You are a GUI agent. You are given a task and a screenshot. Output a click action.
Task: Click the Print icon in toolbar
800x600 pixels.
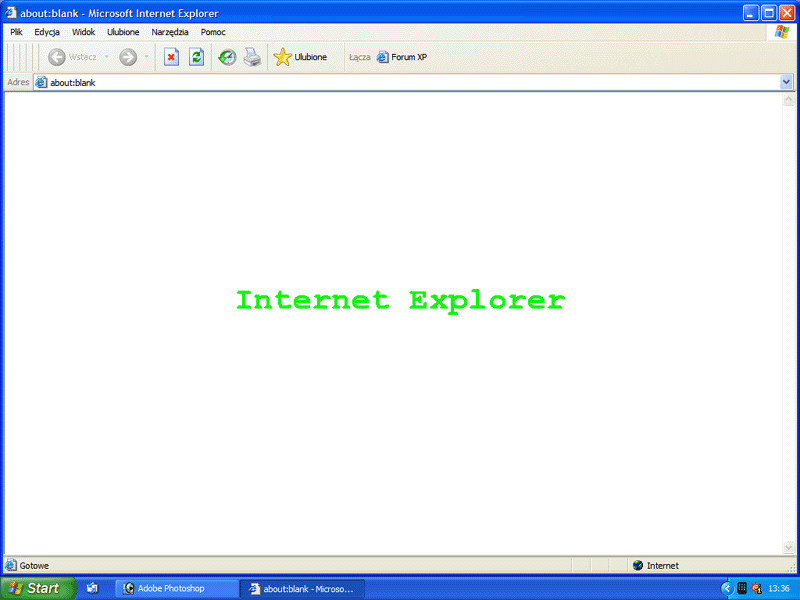coord(252,57)
